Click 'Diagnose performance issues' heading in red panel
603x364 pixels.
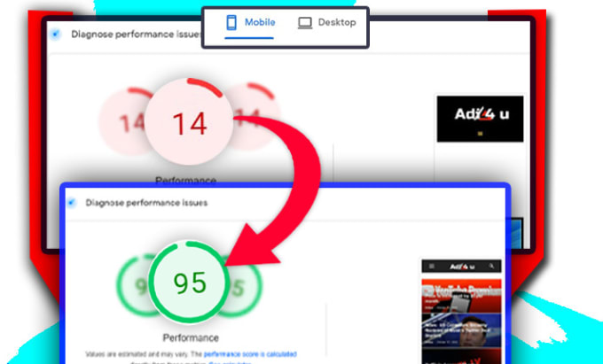point(137,35)
